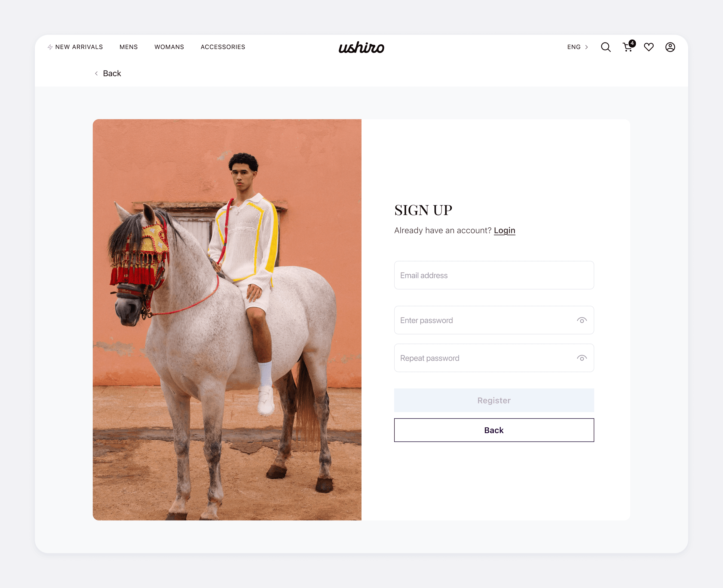
Task: Click the horse rider photo
Action: pyautogui.click(x=227, y=320)
